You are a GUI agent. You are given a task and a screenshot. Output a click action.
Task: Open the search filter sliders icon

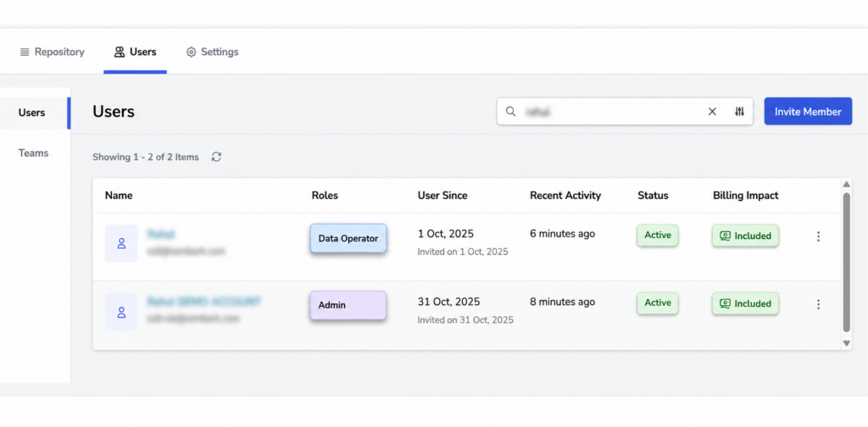point(739,112)
